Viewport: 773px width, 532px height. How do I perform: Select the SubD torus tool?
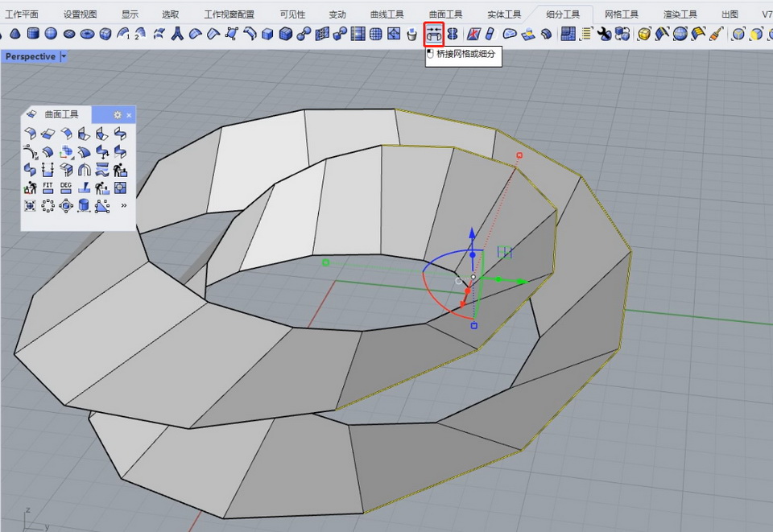[x=87, y=34]
